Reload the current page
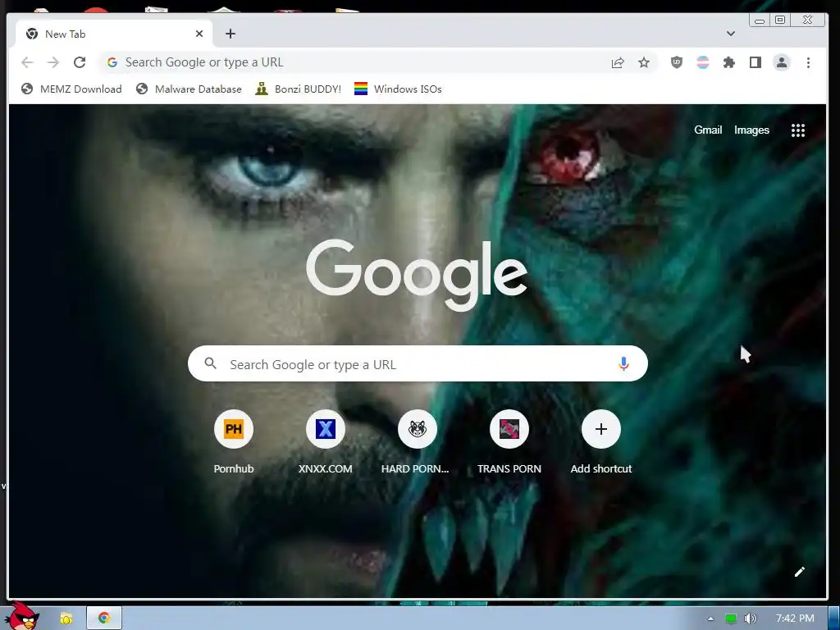The height and width of the screenshot is (630, 840). point(80,62)
